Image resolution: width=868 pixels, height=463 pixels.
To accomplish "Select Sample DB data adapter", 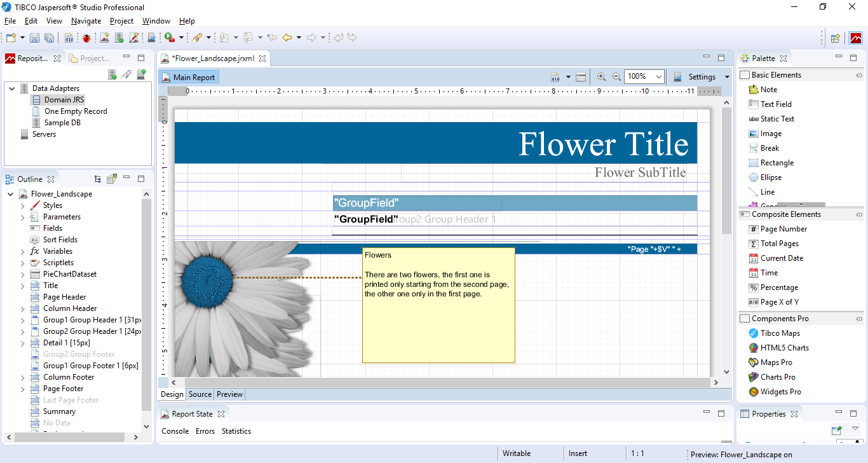I will point(56,123).
